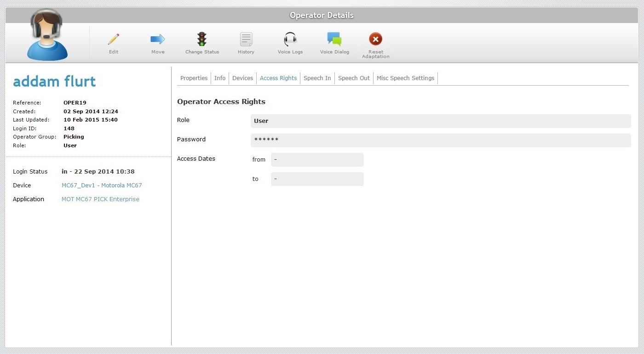Click the Operator Details title bar text
The width and height of the screenshot is (644, 354).
pyautogui.click(x=322, y=15)
